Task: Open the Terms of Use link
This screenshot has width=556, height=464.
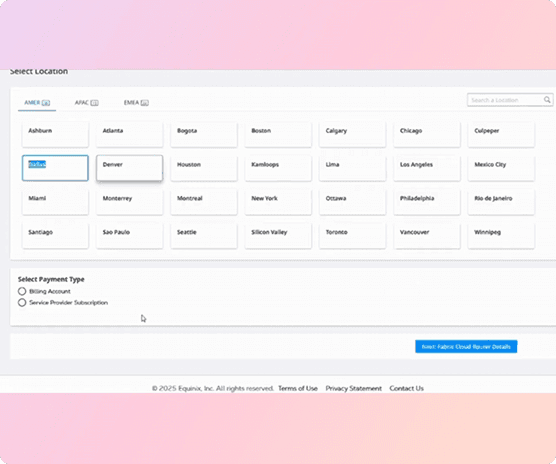Action: click(298, 388)
